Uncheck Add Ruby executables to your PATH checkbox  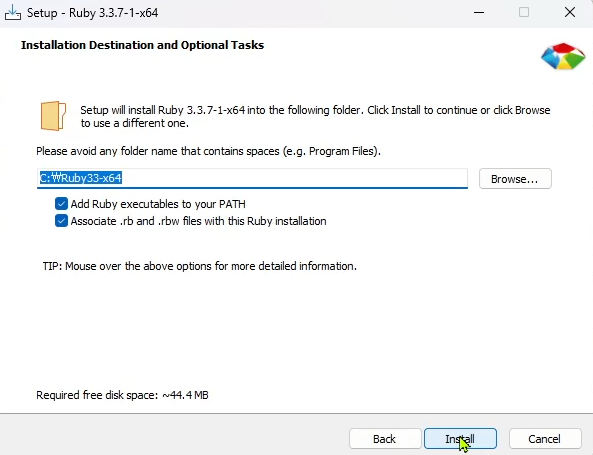pos(61,203)
